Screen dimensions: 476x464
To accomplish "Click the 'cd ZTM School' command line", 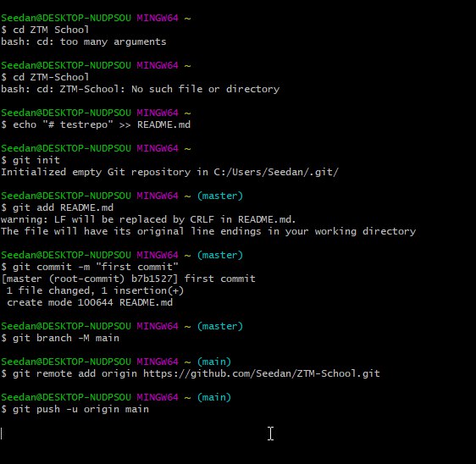I will point(45,30).
